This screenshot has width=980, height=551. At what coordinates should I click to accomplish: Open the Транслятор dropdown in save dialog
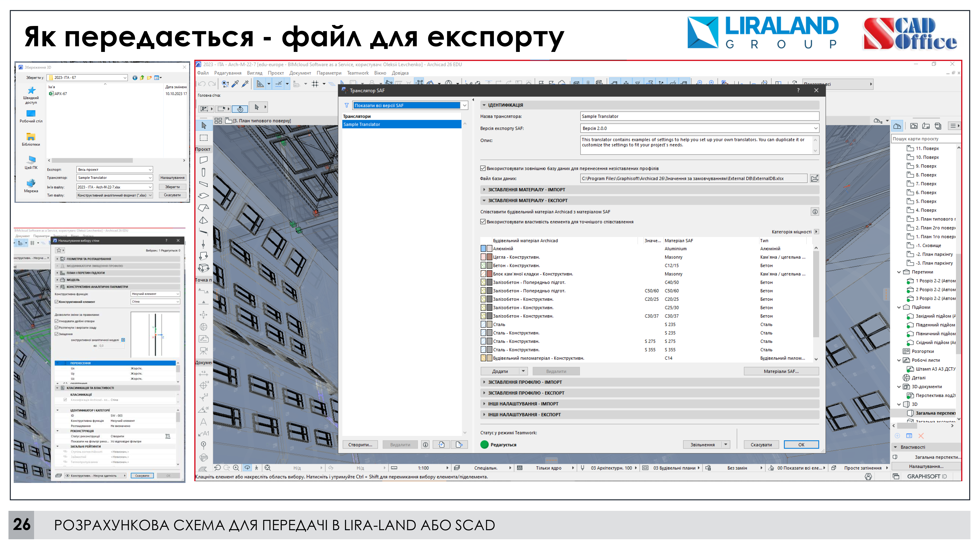(x=114, y=178)
